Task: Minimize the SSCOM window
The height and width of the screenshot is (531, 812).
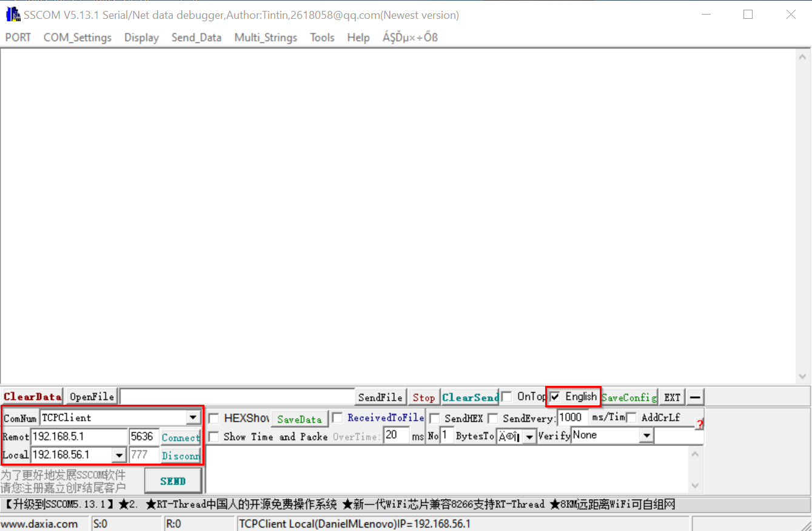Action: click(705, 15)
